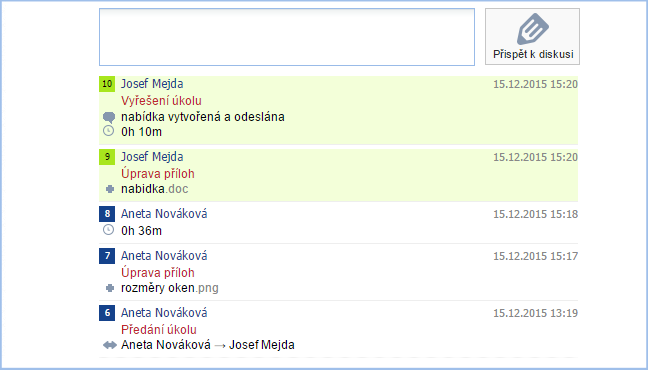Focus the discussion comment text box
648x370 pixels.
(x=287, y=37)
